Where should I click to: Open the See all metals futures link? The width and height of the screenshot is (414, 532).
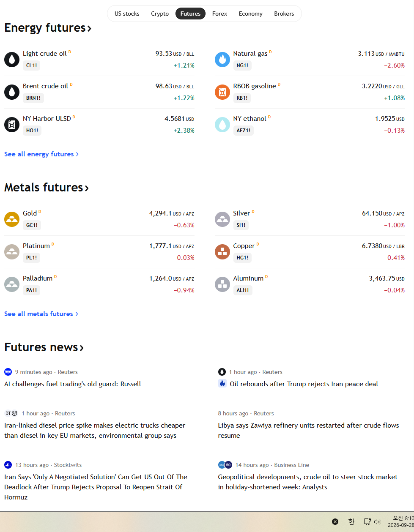tap(41, 314)
